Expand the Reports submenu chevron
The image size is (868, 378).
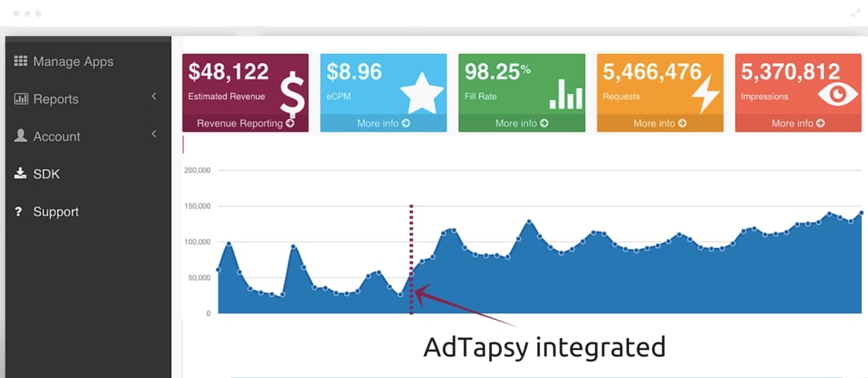[x=154, y=97]
